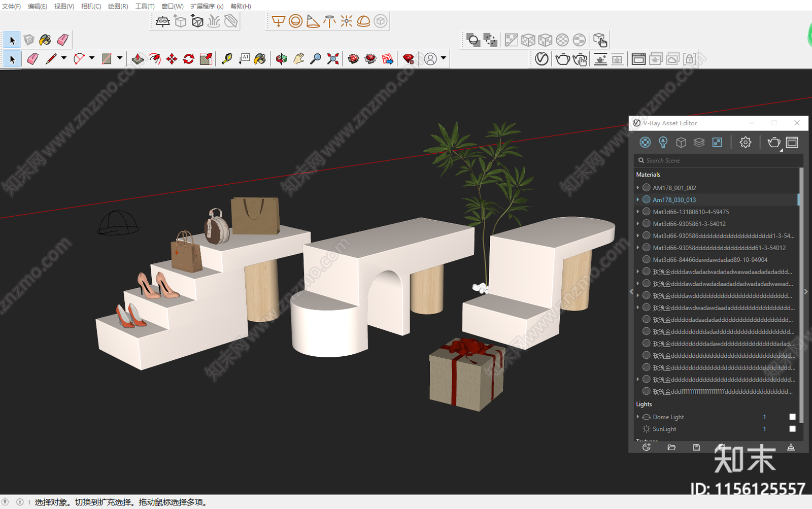
Task: Expand the Mat3d66-13180610-4-59475 material
Action: [x=638, y=212]
